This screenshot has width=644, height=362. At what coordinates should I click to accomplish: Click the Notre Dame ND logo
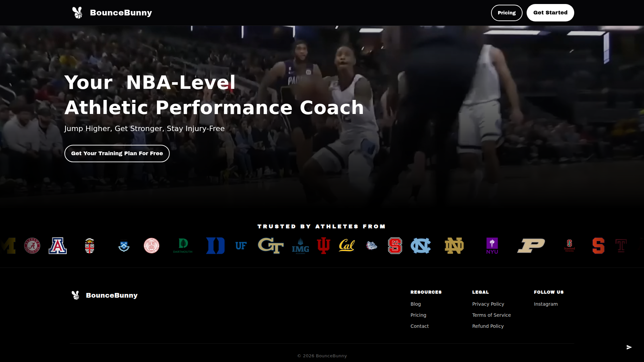[x=454, y=246]
